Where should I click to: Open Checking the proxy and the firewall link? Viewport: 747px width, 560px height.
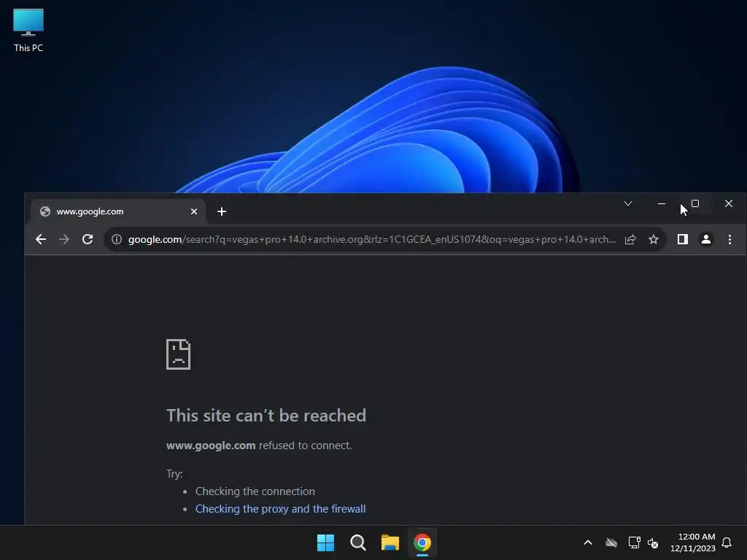pos(281,508)
